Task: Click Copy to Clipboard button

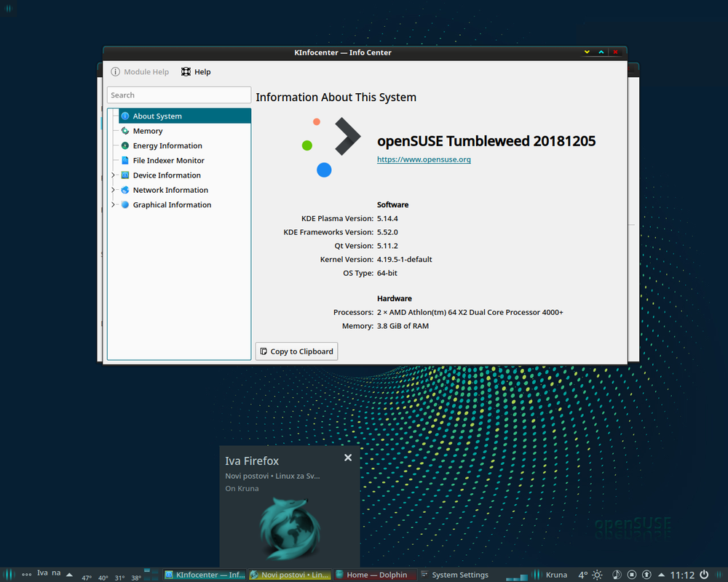Action: pos(296,351)
